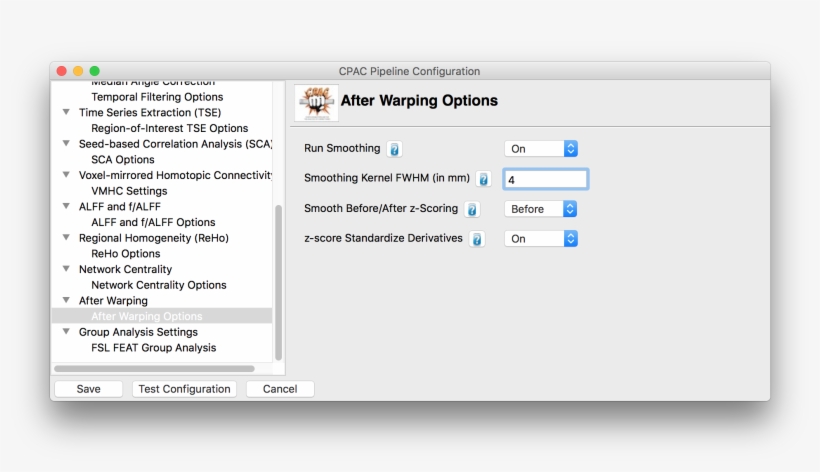Select Temporal Filtering Options
Image resolution: width=820 pixels, height=472 pixels.
(157, 97)
